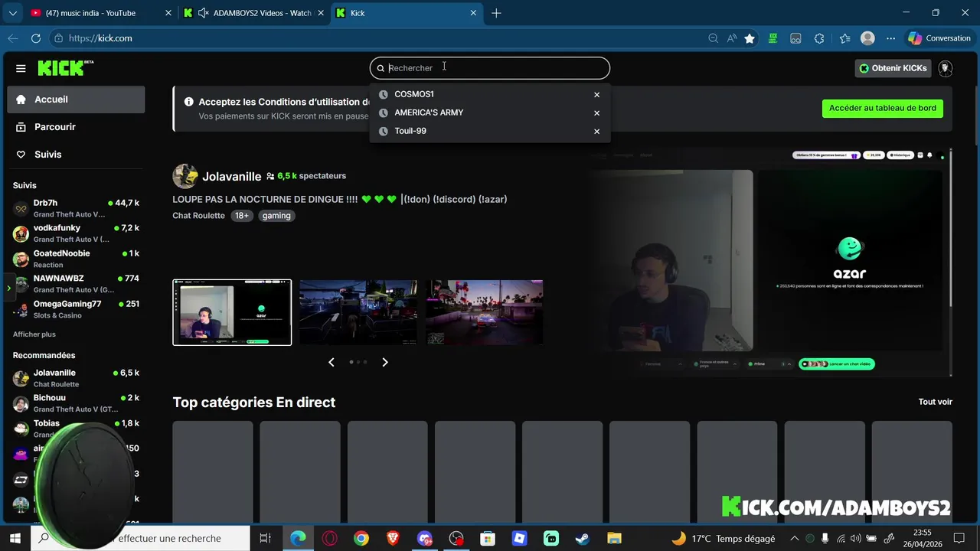Click the zoom out magnifier icon
This screenshot has width=980, height=551.
tap(713, 38)
